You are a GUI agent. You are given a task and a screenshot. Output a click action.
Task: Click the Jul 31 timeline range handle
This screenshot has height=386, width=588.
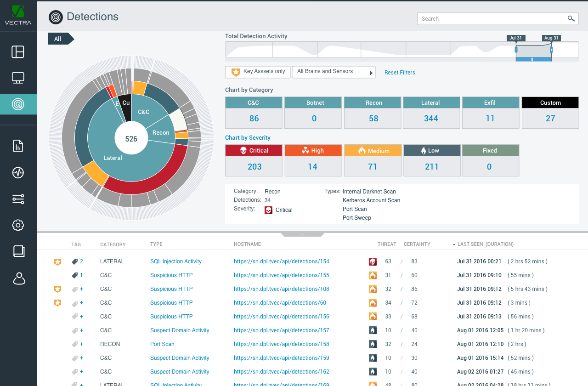(516, 49)
